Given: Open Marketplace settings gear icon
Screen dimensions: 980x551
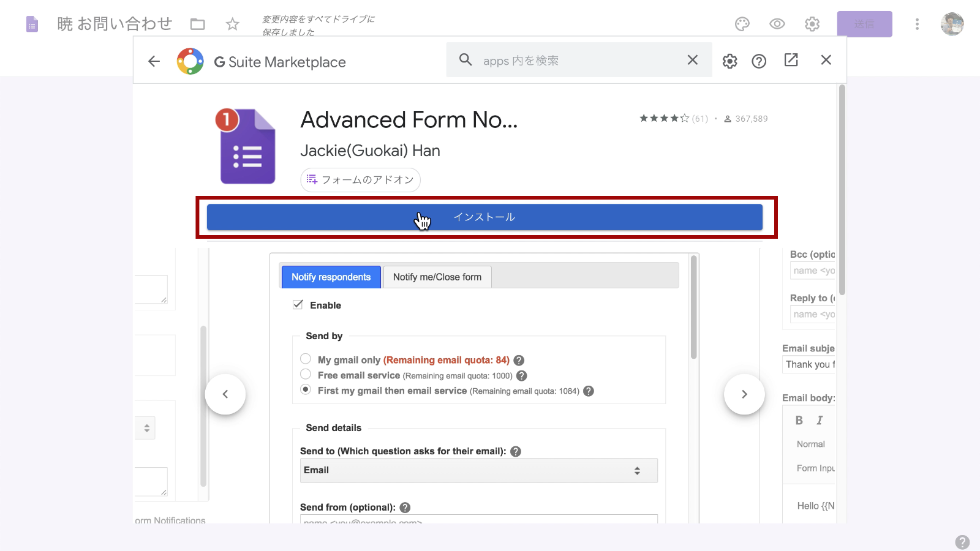Looking at the screenshot, I should (729, 61).
